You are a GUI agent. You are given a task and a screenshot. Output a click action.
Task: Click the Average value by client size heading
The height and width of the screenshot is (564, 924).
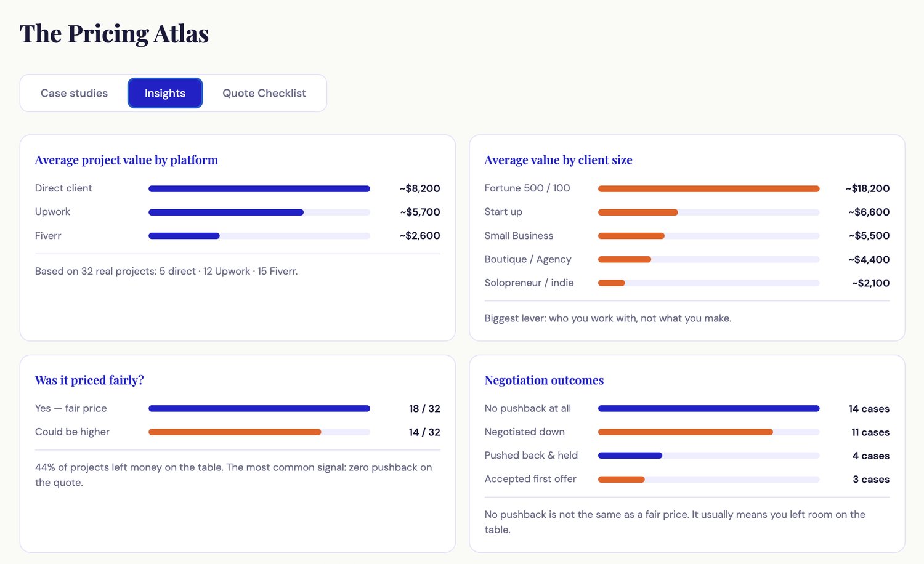(558, 160)
